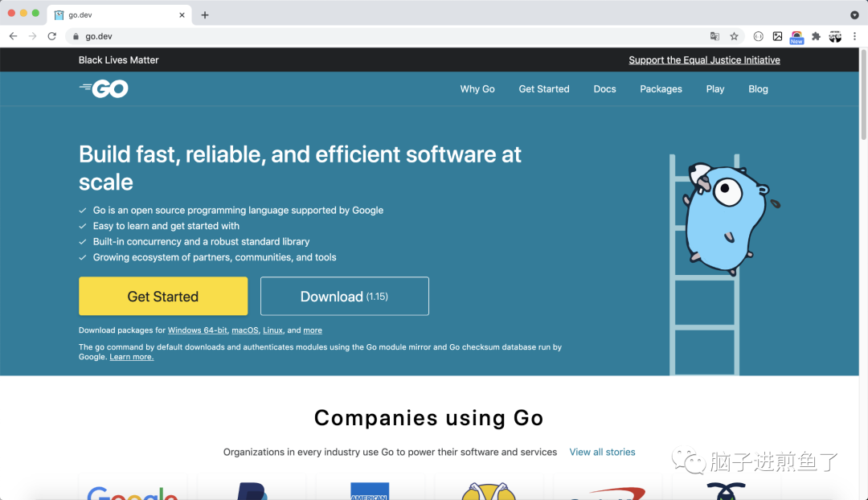Click the browser back arrow
The width and height of the screenshot is (868, 500).
tap(14, 36)
